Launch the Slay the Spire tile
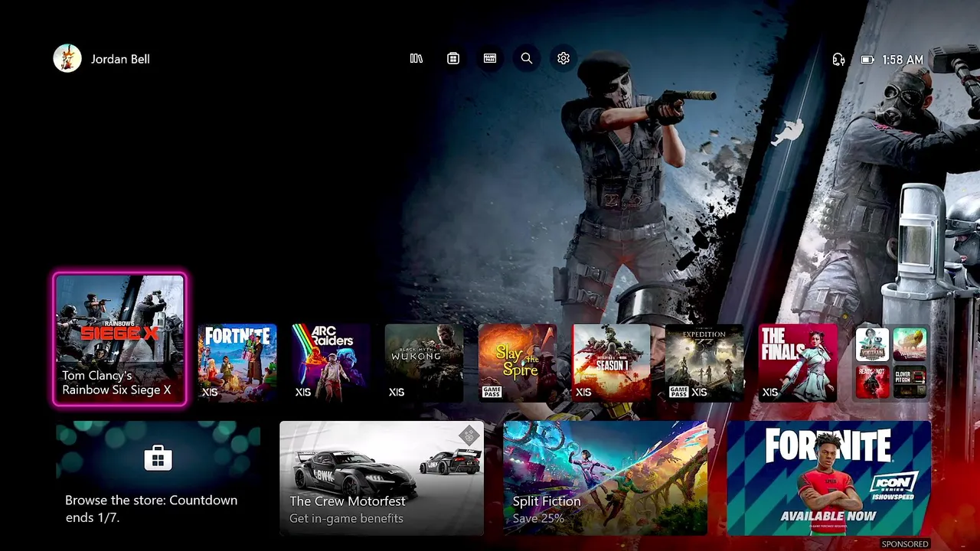This screenshot has height=551, width=980. pyautogui.click(x=518, y=363)
